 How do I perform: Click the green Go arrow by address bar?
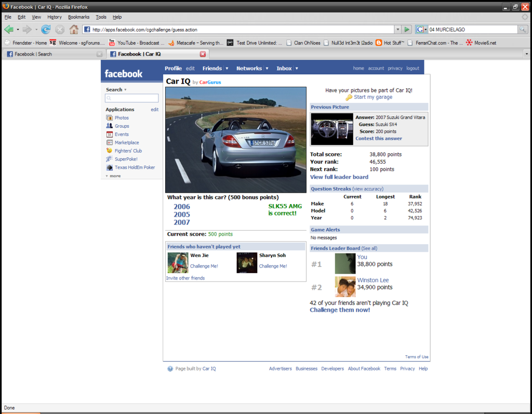pyautogui.click(x=407, y=30)
